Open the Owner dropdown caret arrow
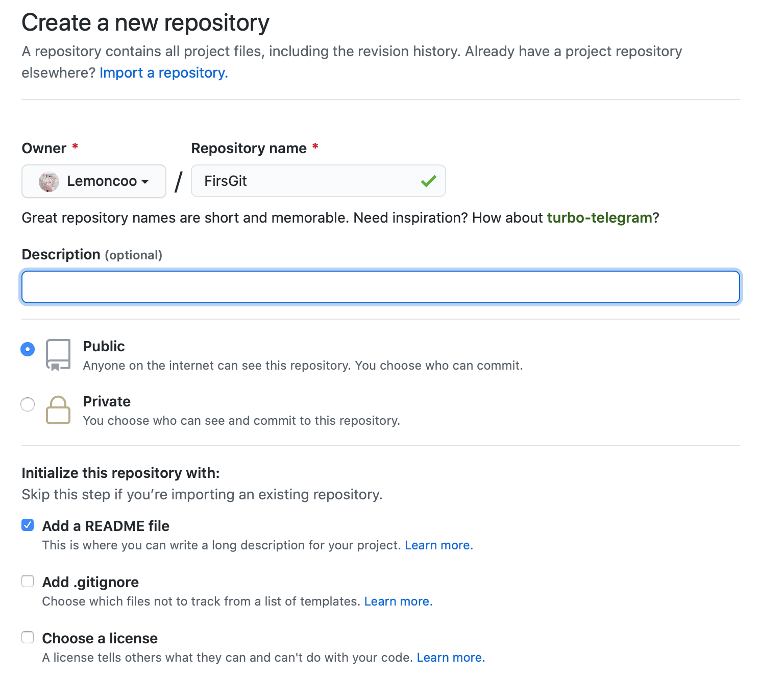 145,182
